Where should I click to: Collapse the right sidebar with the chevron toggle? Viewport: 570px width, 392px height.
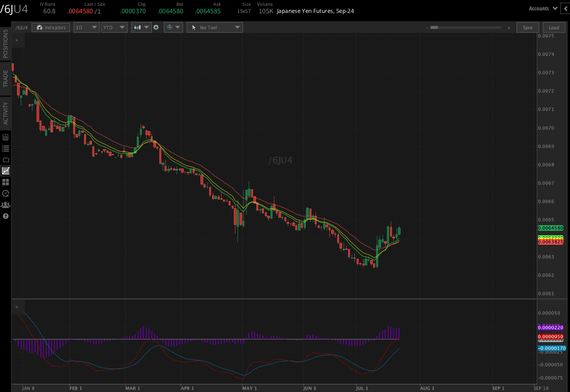(565, 8)
